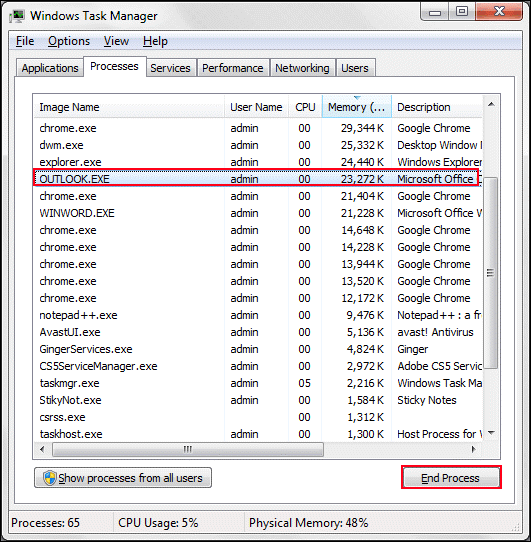Click the 23,272 K memory value
This screenshot has height=542, width=531.
tap(362, 179)
